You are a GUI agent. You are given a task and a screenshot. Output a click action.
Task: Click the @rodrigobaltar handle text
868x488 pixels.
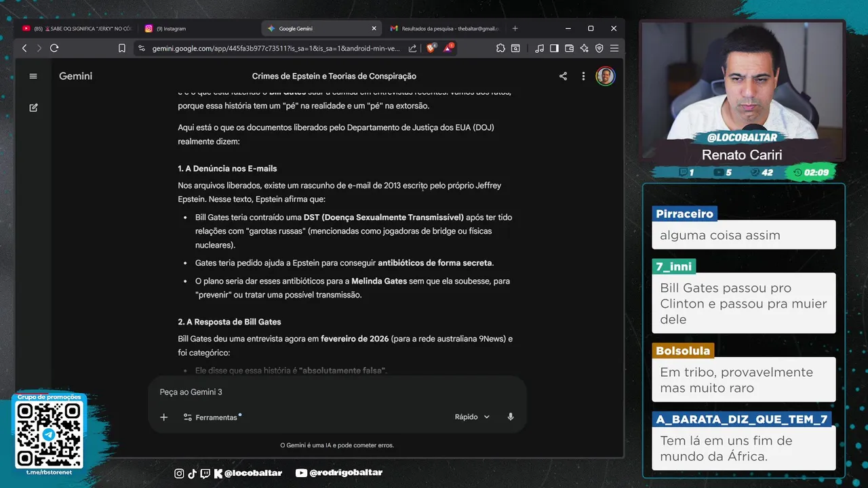point(346,473)
